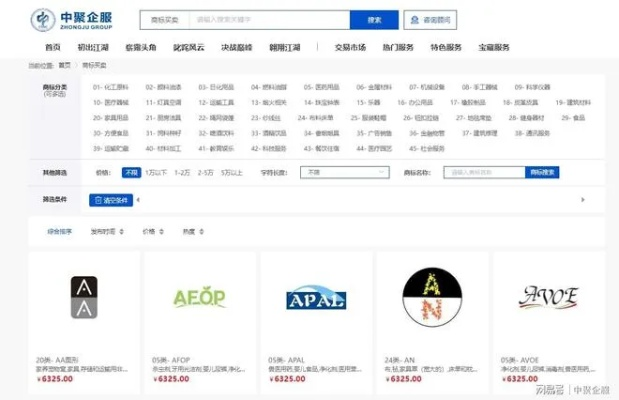The width and height of the screenshot is (619, 400).
Task: Open the 热门服务 navigation item
Action: pyautogui.click(x=398, y=47)
